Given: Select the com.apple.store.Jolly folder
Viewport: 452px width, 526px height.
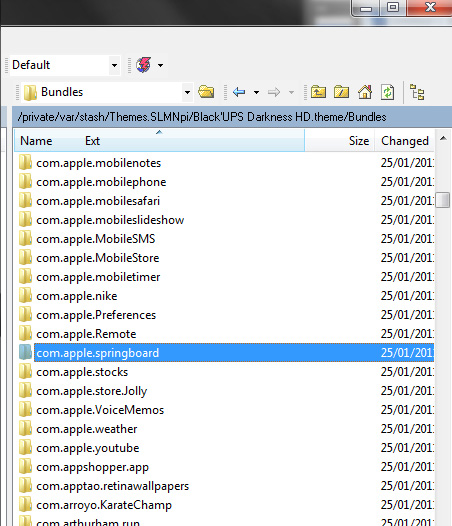Looking at the screenshot, I should tap(92, 391).
